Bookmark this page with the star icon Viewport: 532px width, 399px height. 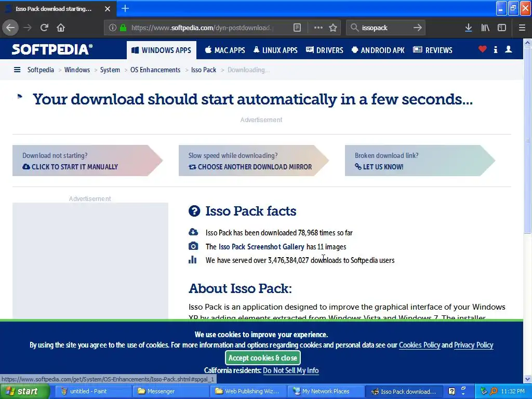pyautogui.click(x=333, y=28)
